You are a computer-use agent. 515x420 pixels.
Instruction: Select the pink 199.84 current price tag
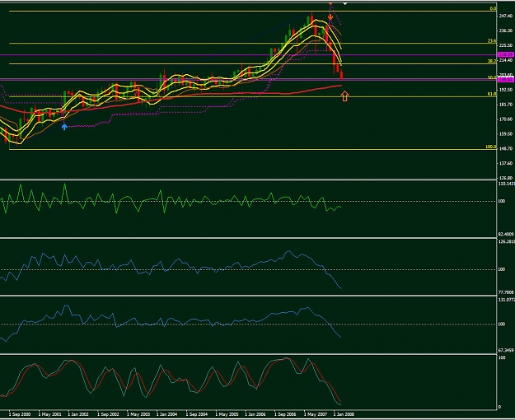[x=506, y=79]
